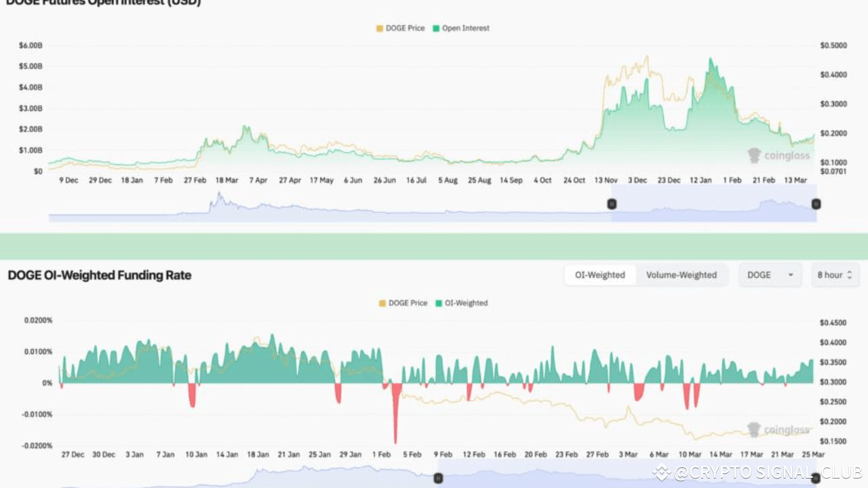Screen dimensions: 868x488
Task: Click the right handle of funding rate range slider
Action: pos(816,479)
